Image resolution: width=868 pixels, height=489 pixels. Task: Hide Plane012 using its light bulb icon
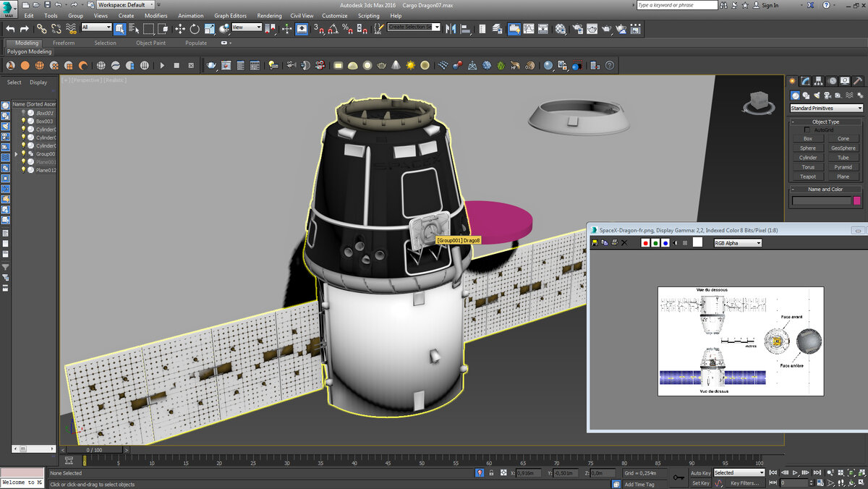click(x=23, y=170)
